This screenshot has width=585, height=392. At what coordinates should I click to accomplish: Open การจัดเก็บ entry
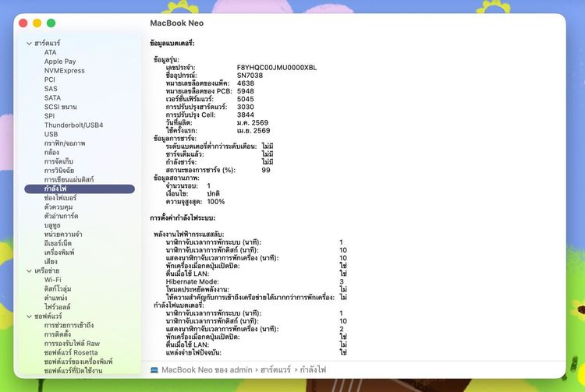click(58, 161)
